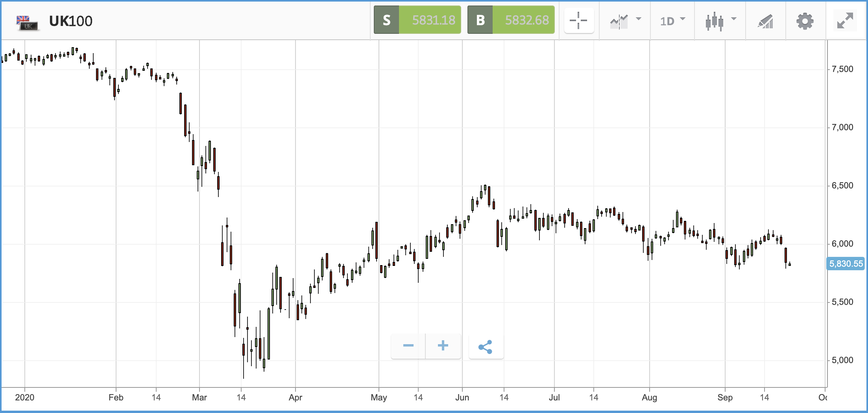Click the Mar date axis label

(199, 397)
